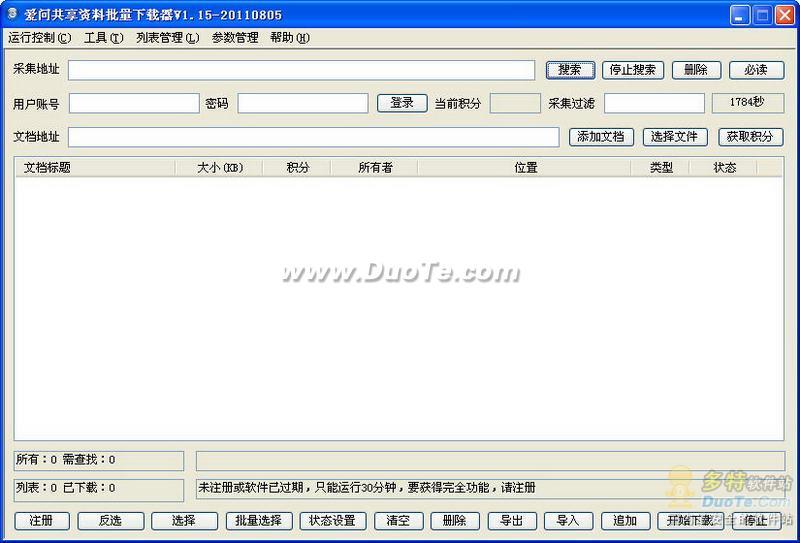The height and width of the screenshot is (543, 800).
Task: Click the 当前积分 display box
Action: coord(515,103)
